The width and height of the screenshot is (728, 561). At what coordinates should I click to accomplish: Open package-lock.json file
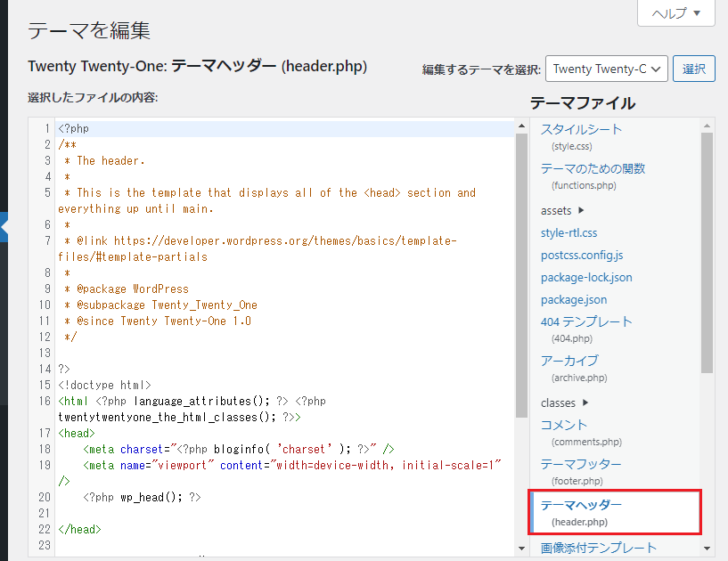[x=586, y=278]
